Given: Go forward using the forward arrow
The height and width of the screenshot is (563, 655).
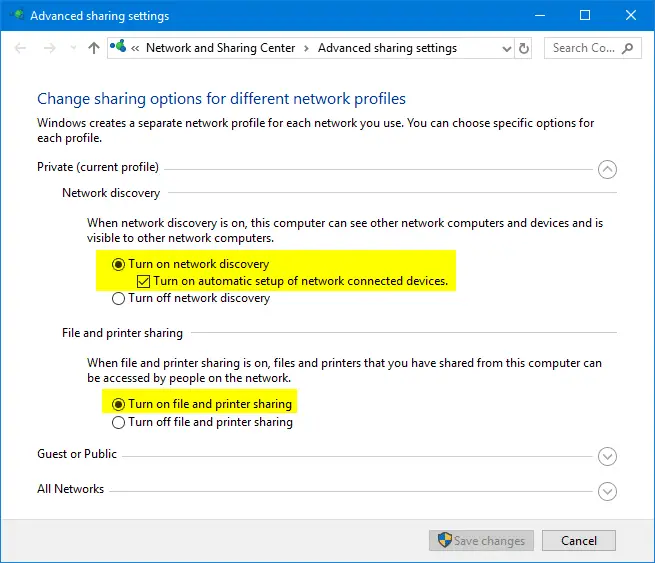Looking at the screenshot, I should pos(49,48).
